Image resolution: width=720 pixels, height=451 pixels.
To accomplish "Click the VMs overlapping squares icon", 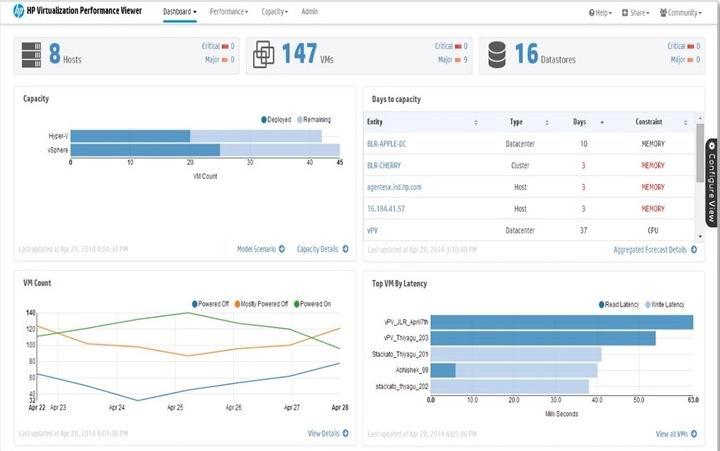I will point(264,54).
